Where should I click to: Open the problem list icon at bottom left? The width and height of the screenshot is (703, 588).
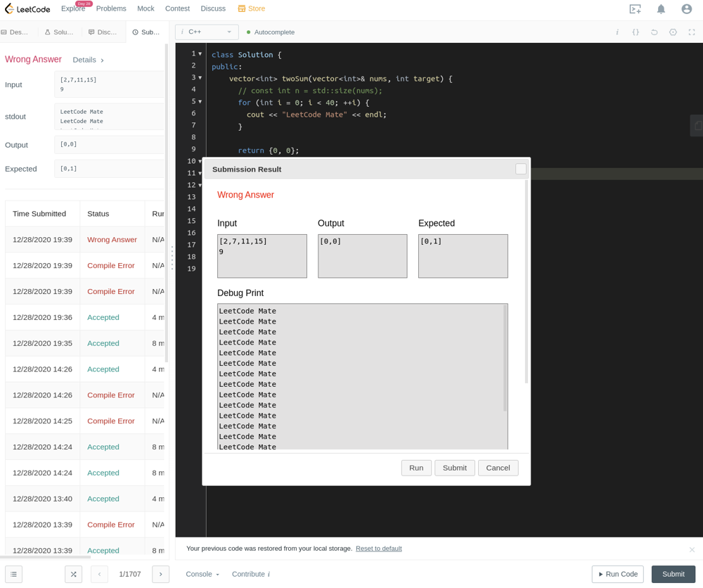[x=13, y=574]
